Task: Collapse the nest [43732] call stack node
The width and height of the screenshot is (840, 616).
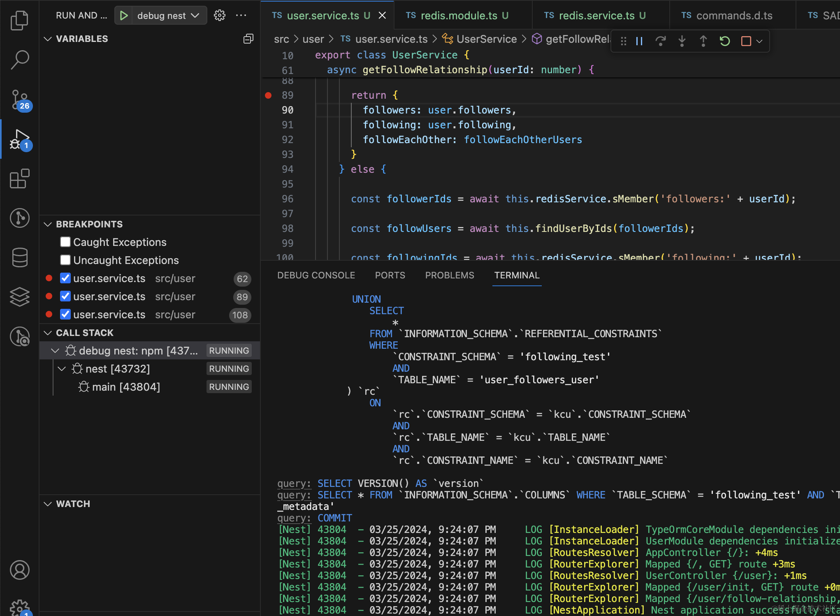Action: coord(62,368)
